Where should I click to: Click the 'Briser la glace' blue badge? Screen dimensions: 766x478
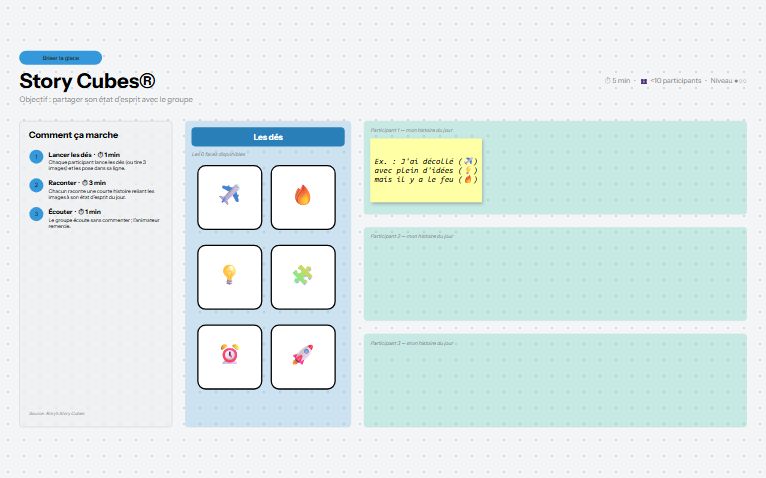click(x=61, y=58)
